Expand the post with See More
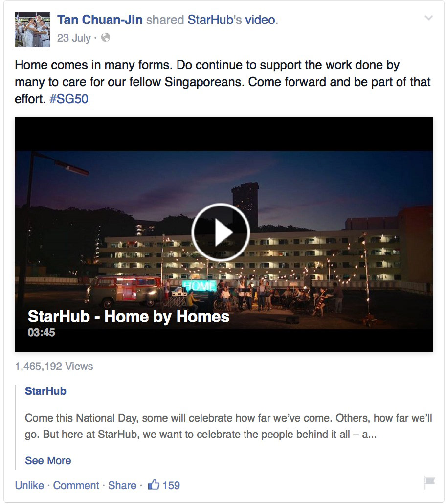Image resolution: width=446 pixels, height=504 pixels. click(48, 460)
